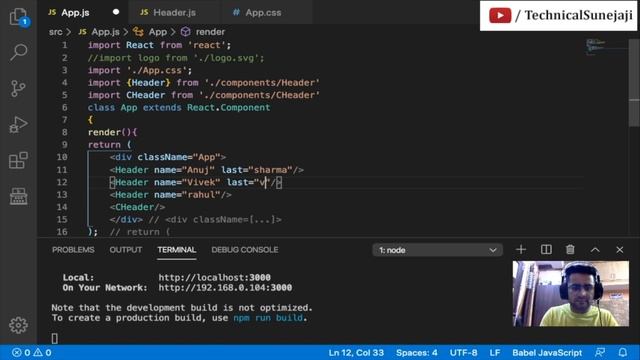The image size is (640, 360).
Task: Open the Run and Debug view
Action: [18, 124]
